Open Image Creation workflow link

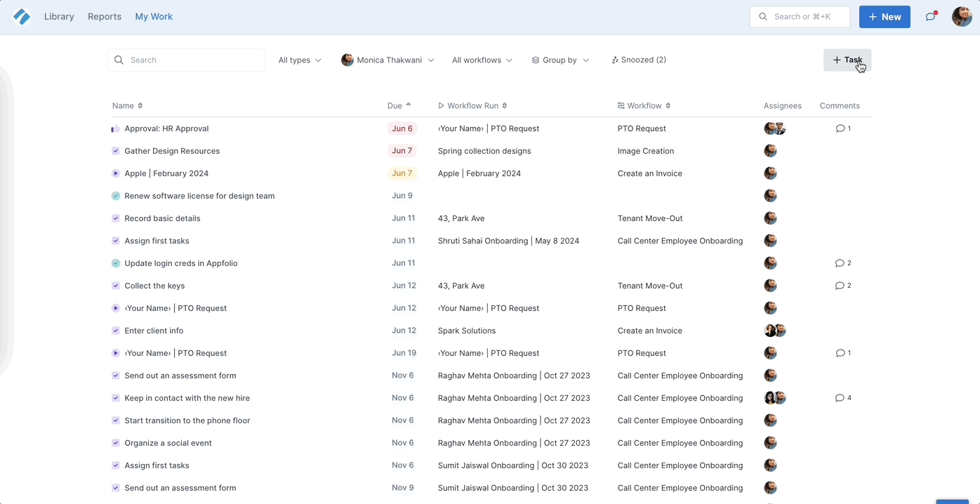click(x=646, y=151)
